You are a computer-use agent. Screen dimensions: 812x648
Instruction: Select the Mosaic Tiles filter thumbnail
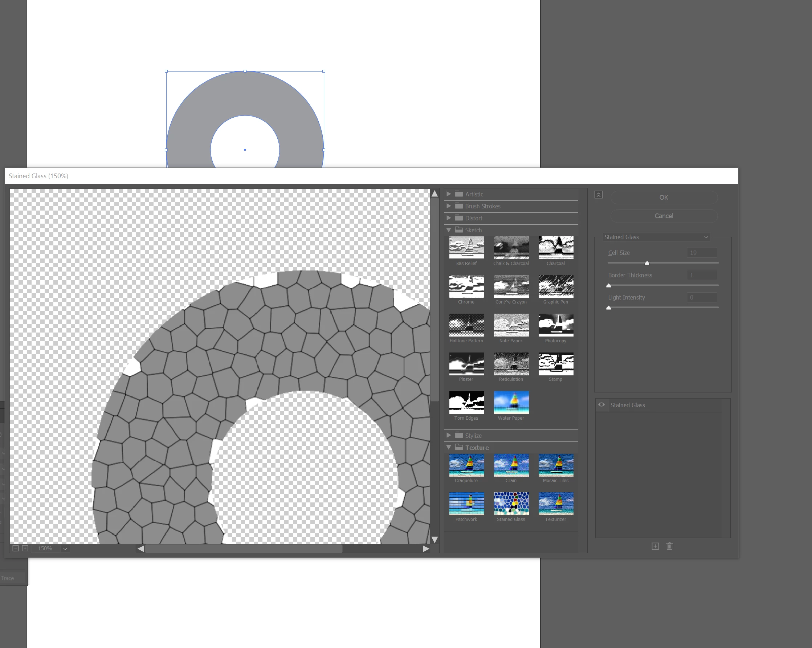pyautogui.click(x=555, y=465)
